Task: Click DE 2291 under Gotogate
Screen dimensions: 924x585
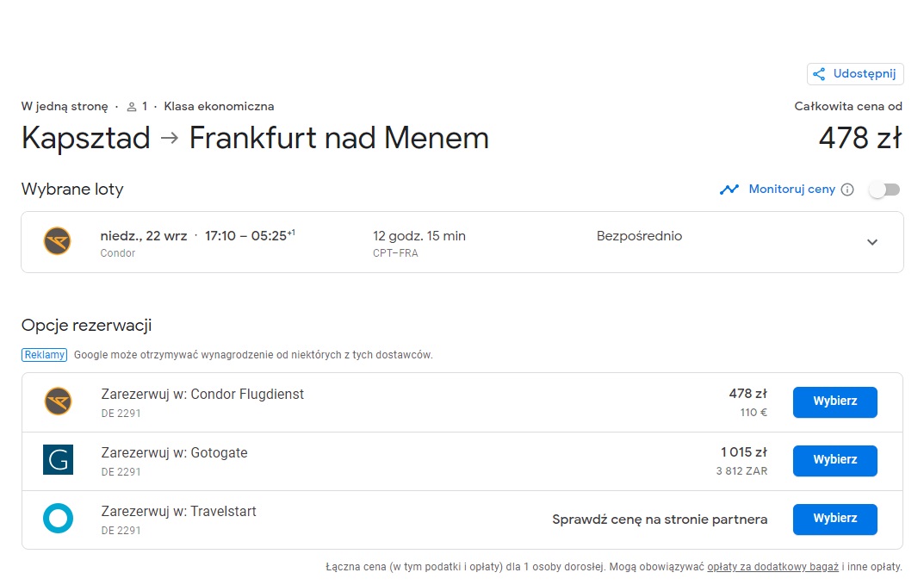Action: click(x=121, y=472)
